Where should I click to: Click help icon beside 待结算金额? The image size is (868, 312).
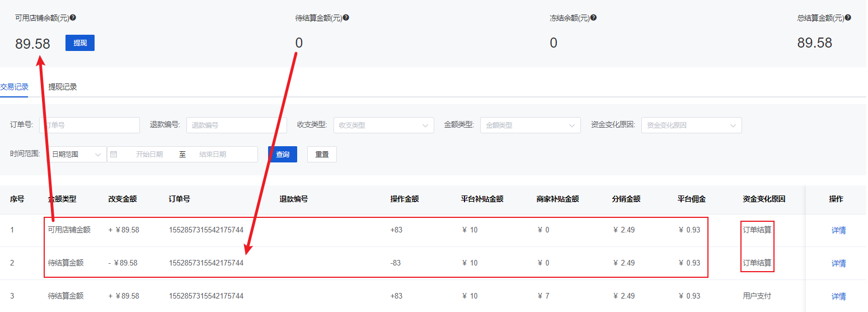click(x=346, y=17)
